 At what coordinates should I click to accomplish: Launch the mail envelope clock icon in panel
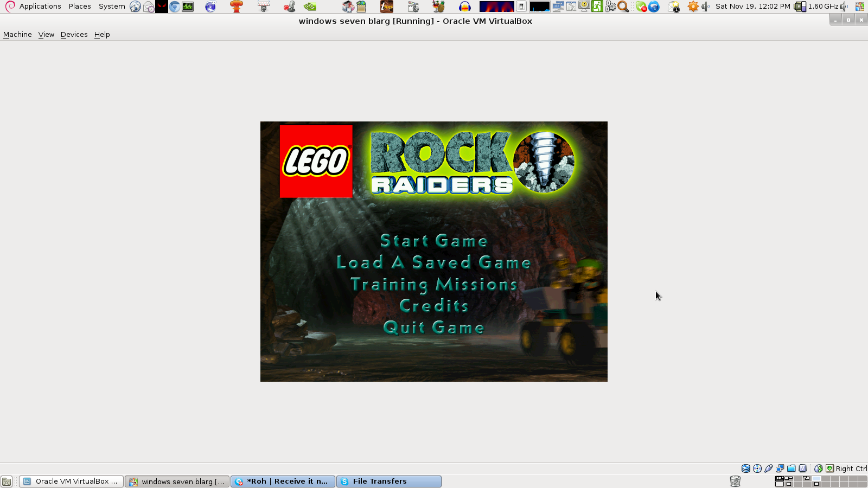click(149, 7)
